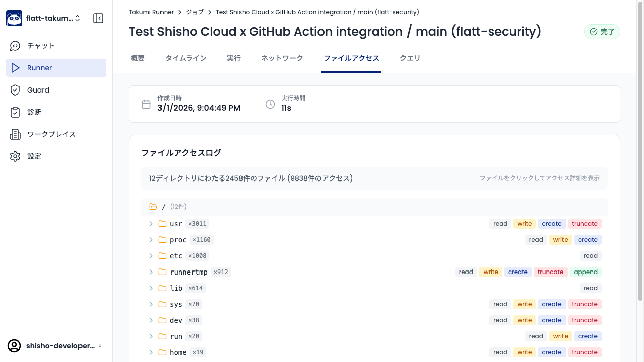Click the ワークプレイス building icon
Viewport: 644px width, 362px height.
pyautogui.click(x=15, y=134)
